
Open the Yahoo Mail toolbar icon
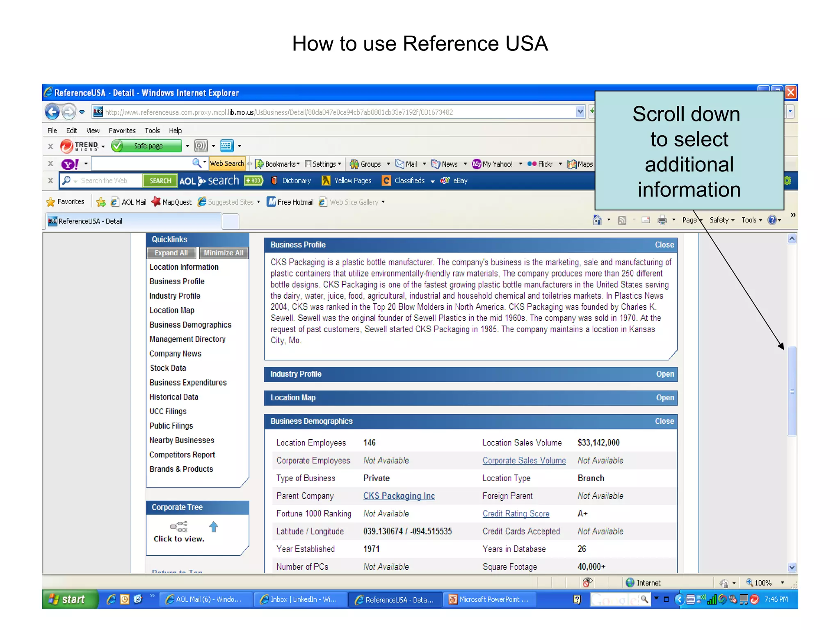click(x=399, y=164)
